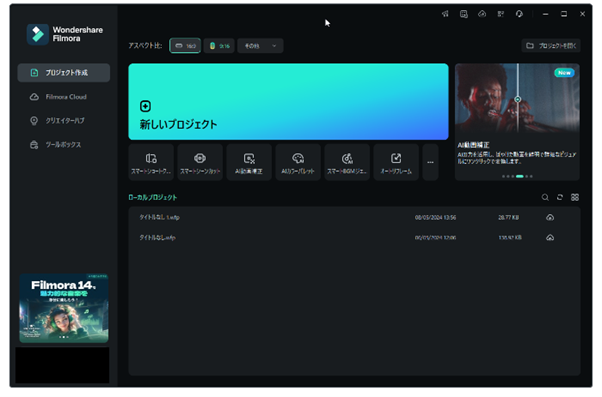Maximize the Filmora window

[x=564, y=14]
